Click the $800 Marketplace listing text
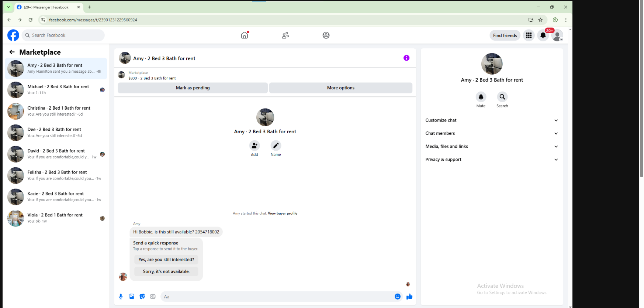Image resolution: width=644 pixels, height=308 pixels. pos(152,78)
